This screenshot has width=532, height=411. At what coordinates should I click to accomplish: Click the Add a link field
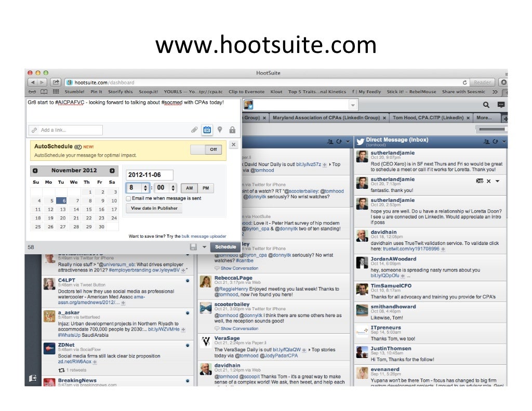66,130
